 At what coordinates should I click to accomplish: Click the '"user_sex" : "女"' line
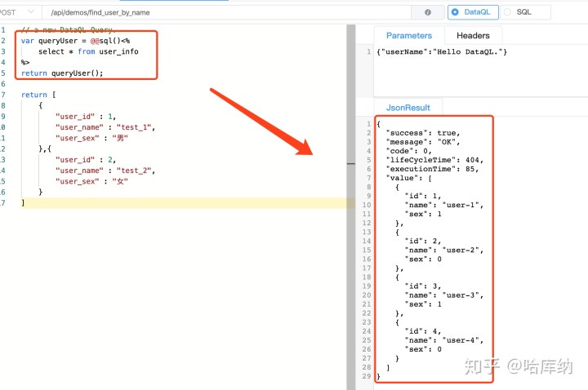[x=91, y=181]
